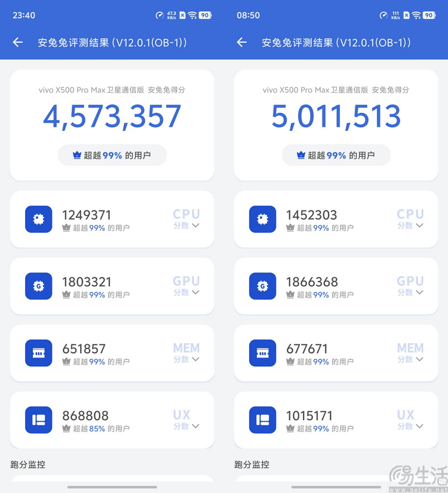448x493 pixels.
Task: Tap the no-SIM icon on 08:50 status bar
Action: pos(407,15)
